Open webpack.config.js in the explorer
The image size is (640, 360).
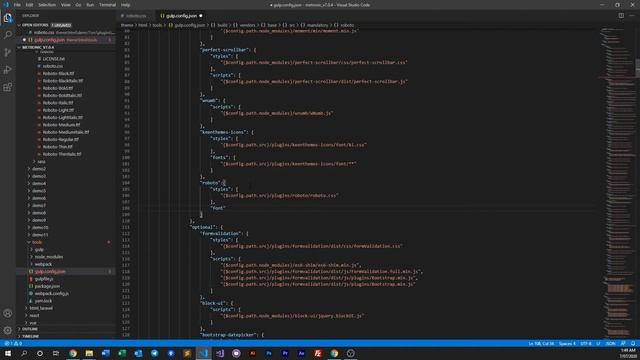[x=51, y=293]
